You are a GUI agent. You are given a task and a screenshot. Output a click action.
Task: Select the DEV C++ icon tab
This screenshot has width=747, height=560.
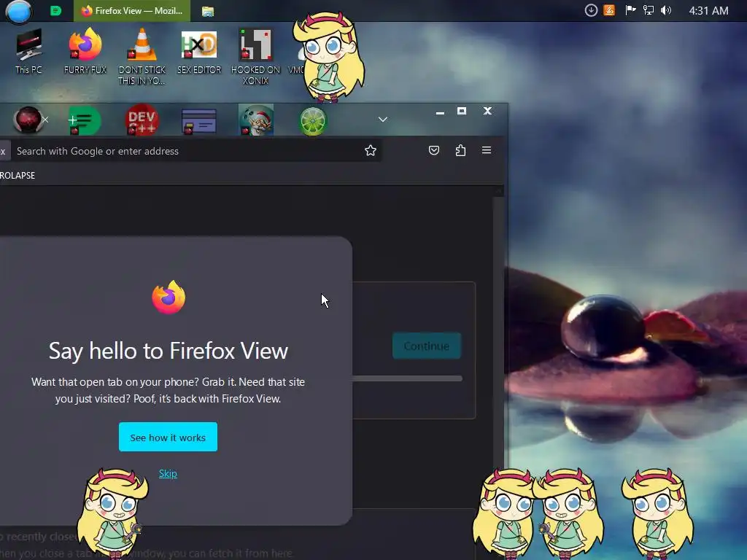tap(142, 120)
